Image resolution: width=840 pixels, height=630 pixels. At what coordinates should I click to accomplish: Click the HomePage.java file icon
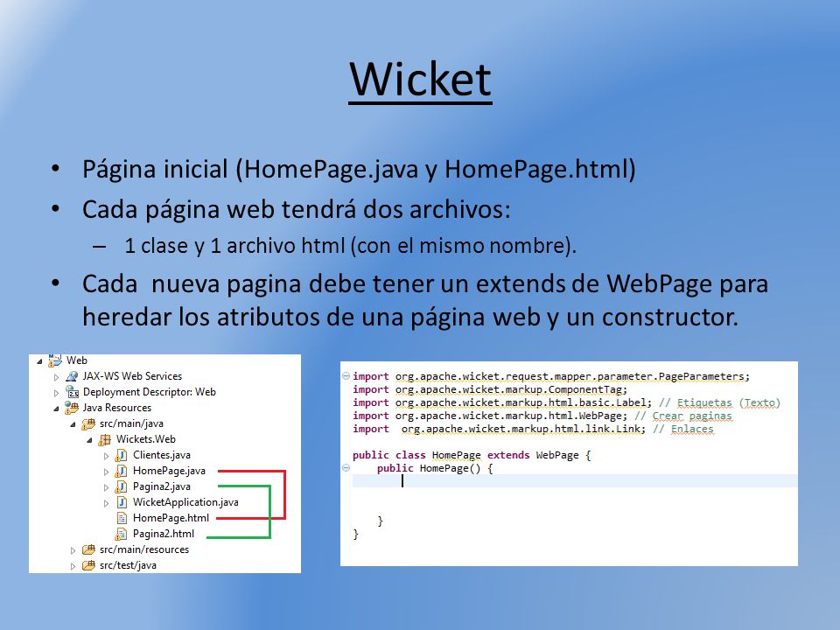point(122,471)
